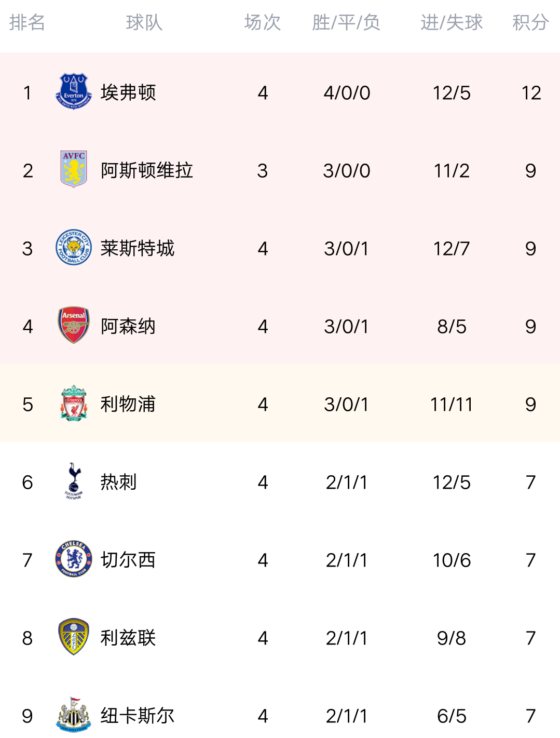This screenshot has width=560, height=738.
Task: Tap the Aston Villa AVFC crest
Action: click(74, 169)
